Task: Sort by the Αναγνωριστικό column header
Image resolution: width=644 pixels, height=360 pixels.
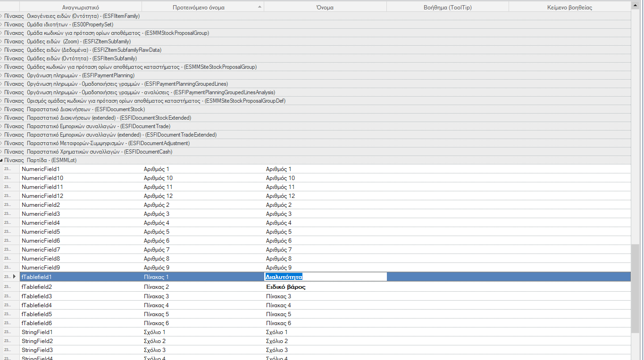Action: point(80,7)
